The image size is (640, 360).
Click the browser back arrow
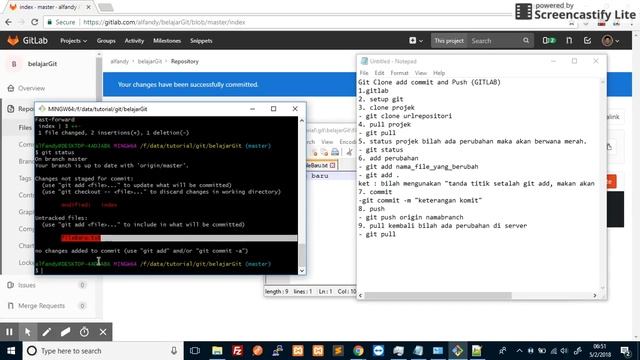pos(9,22)
